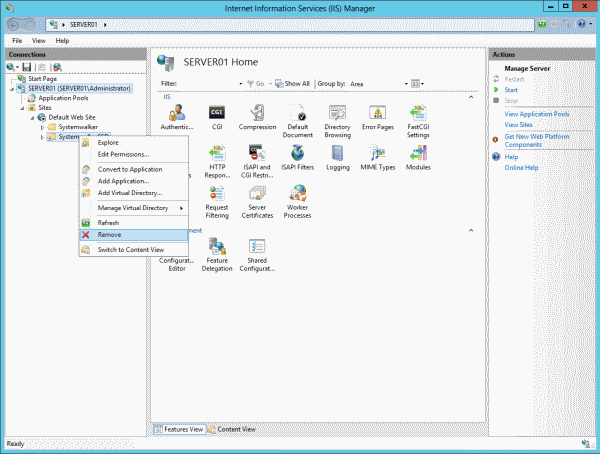Open Feature Delegation icon
The image size is (600, 454).
pyautogui.click(x=217, y=255)
